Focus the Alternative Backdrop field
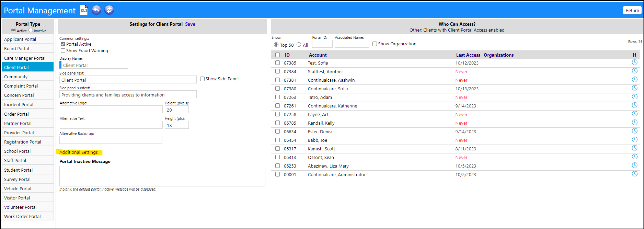This screenshot has height=229, width=644. point(111,140)
